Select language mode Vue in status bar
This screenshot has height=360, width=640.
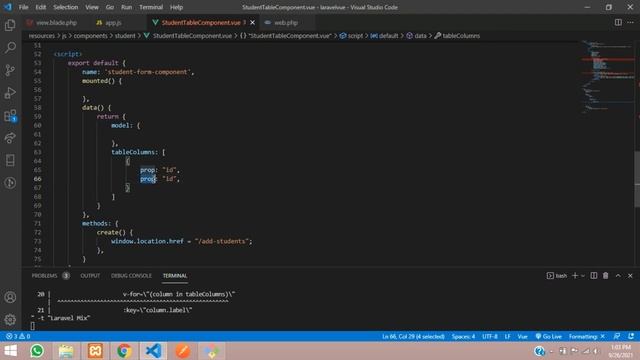click(522, 336)
